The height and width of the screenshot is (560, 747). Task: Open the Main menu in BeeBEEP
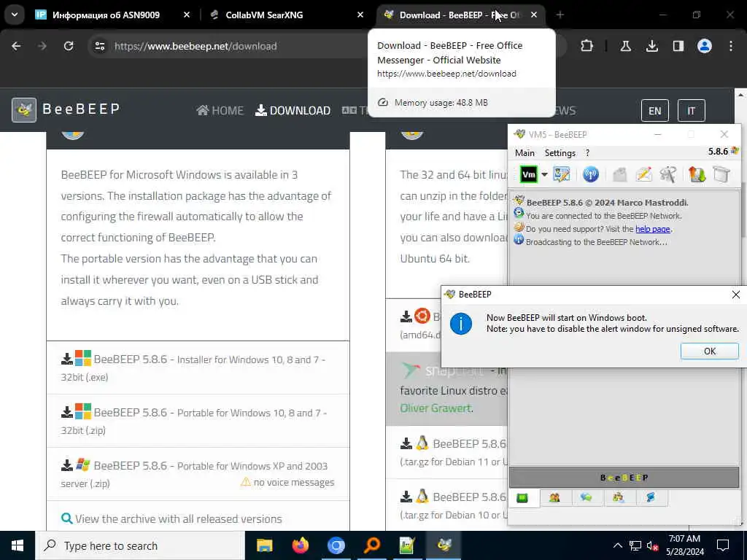[525, 153]
